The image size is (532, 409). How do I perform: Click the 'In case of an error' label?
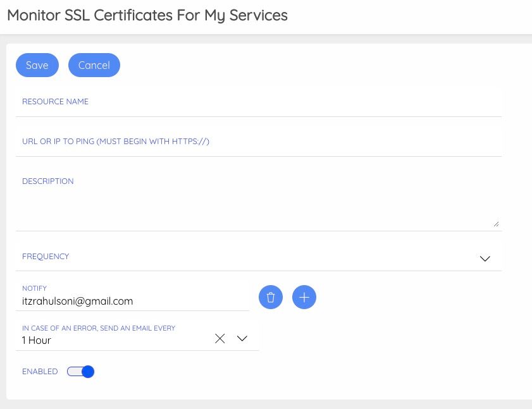(x=99, y=328)
